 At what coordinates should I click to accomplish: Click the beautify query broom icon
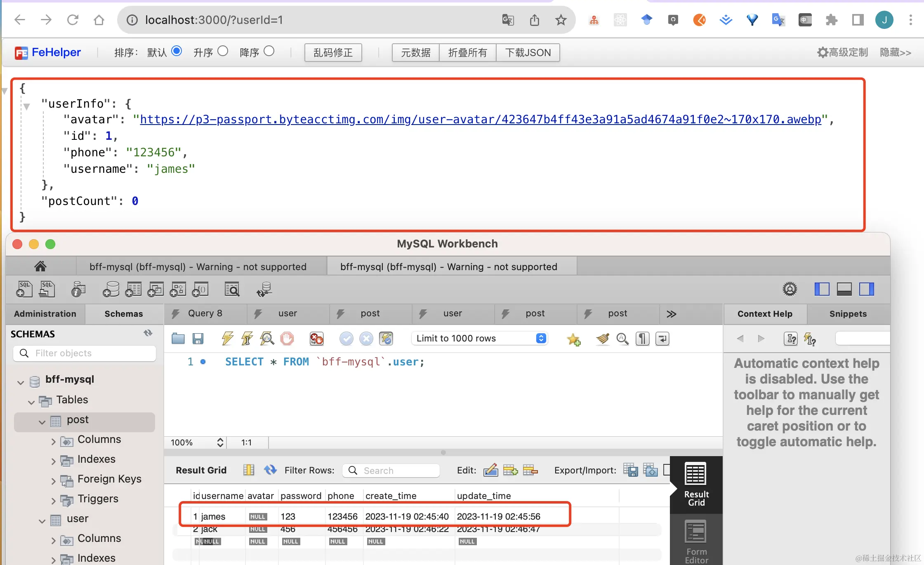point(602,339)
